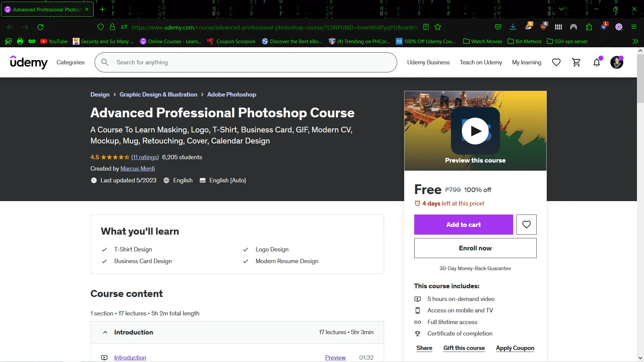Open the SSH vpn server bookmark folder

(x=567, y=41)
